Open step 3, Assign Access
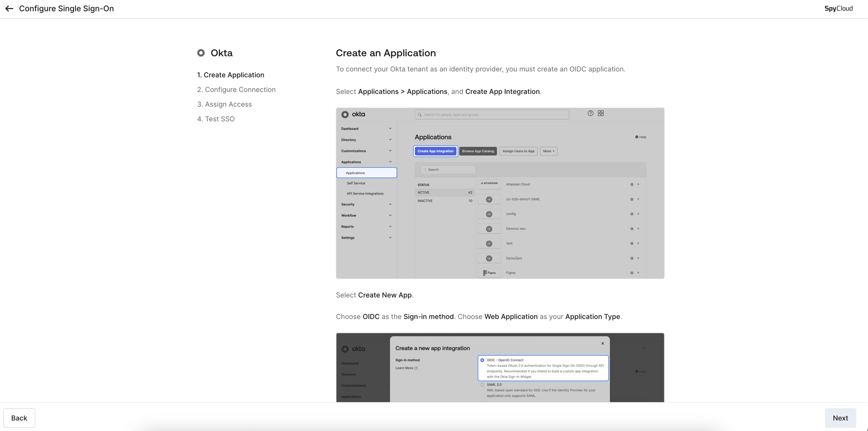 pos(225,104)
